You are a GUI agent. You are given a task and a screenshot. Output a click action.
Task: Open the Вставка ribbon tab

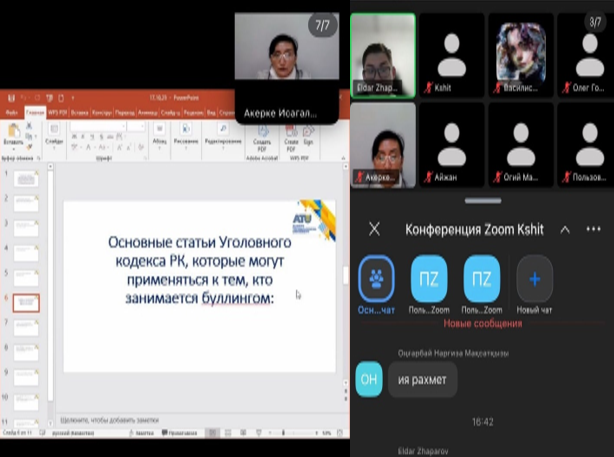coord(79,113)
